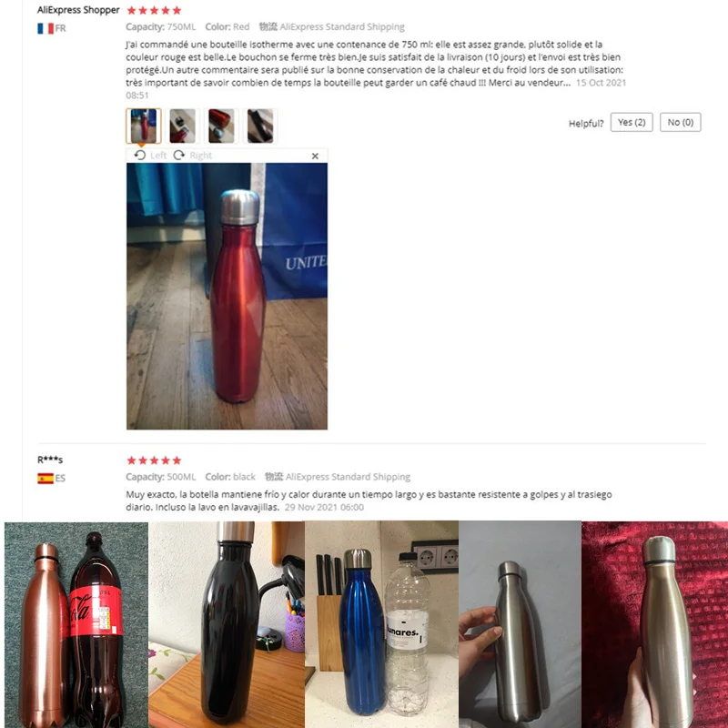Click the AliExpress Shopper reviewer name
This screenshot has height=728, width=728.
78,10
